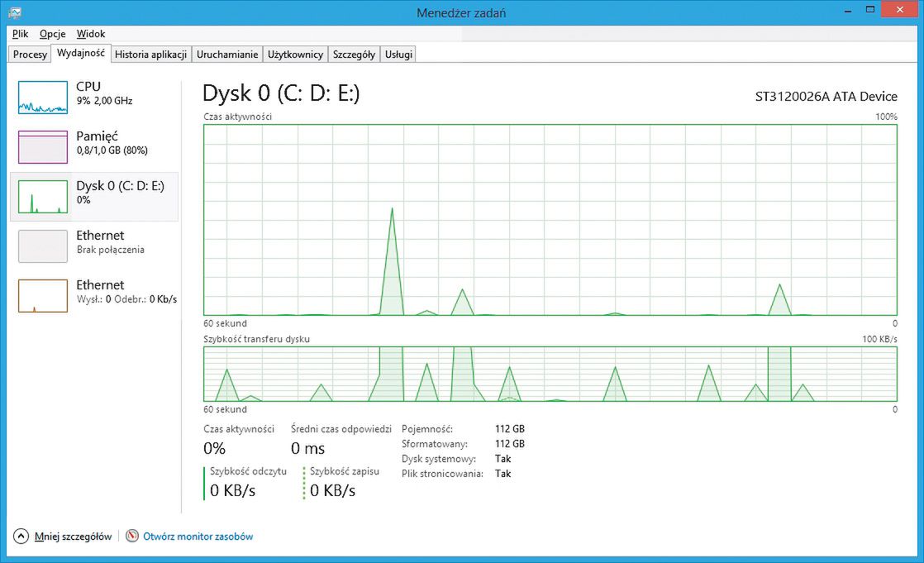Viewport: 924px width, 563px height.
Task: Switch to the Wydajność tab
Action: pos(81,53)
